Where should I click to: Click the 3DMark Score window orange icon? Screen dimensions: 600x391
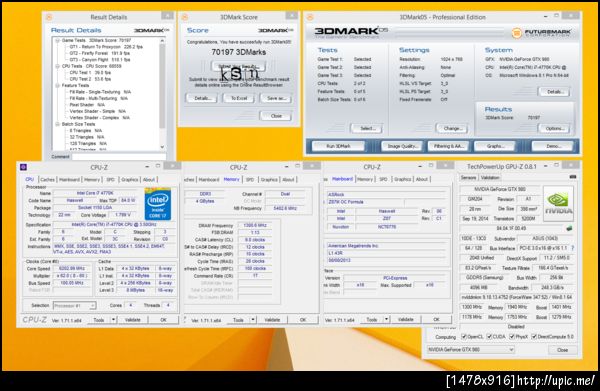pos(185,17)
